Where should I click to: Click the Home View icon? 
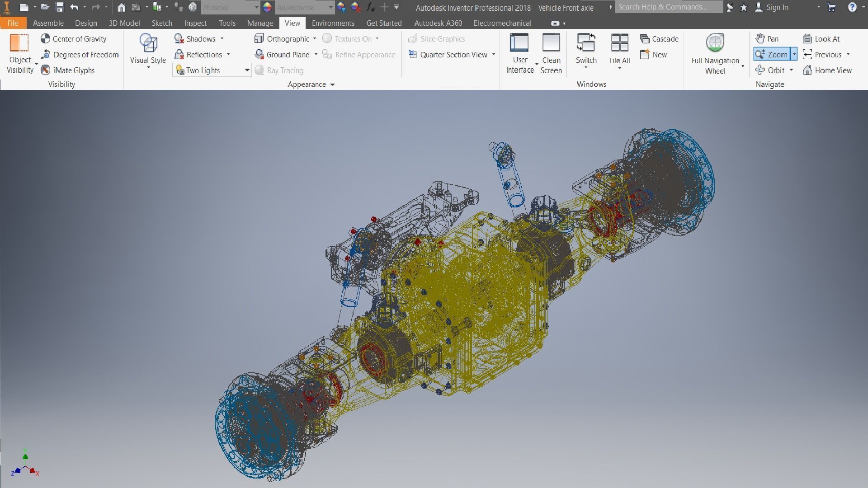(807, 70)
